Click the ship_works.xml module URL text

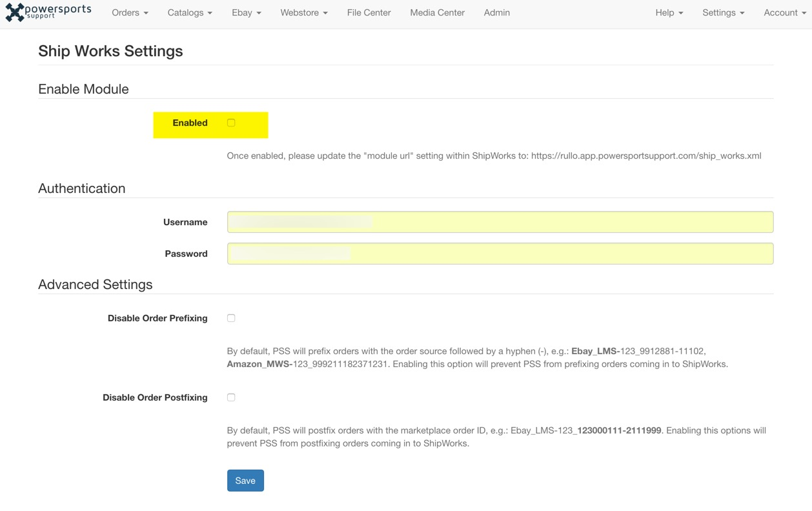(x=646, y=155)
